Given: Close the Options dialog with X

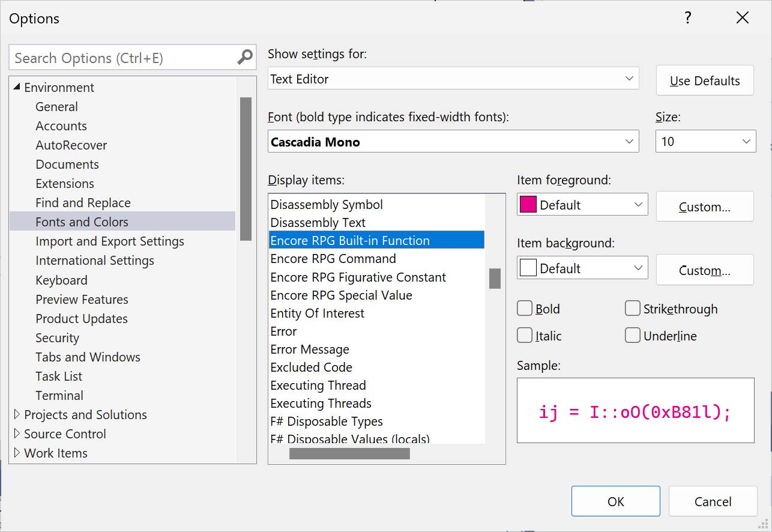Looking at the screenshot, I should 743,18.
